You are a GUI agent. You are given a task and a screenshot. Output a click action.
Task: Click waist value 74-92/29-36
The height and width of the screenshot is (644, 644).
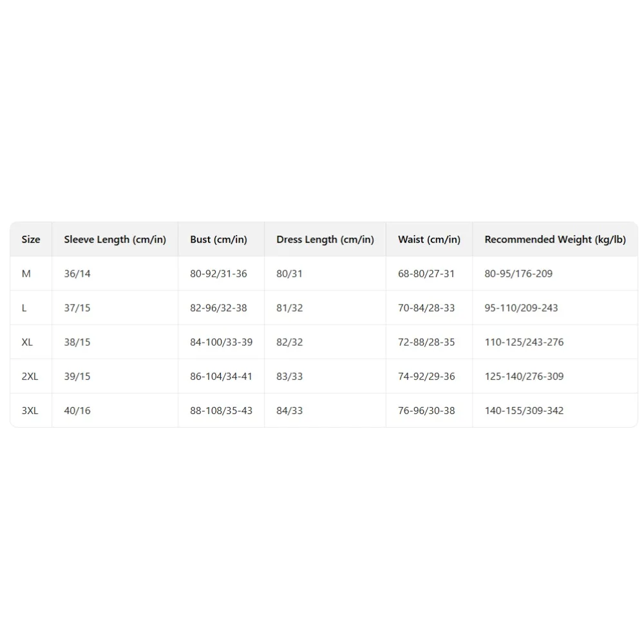426,376
